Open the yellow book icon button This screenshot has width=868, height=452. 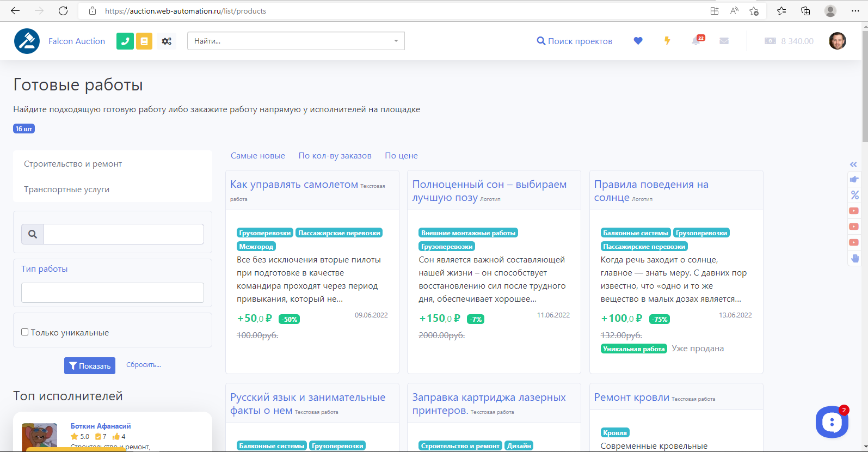[x=144, y=41]
